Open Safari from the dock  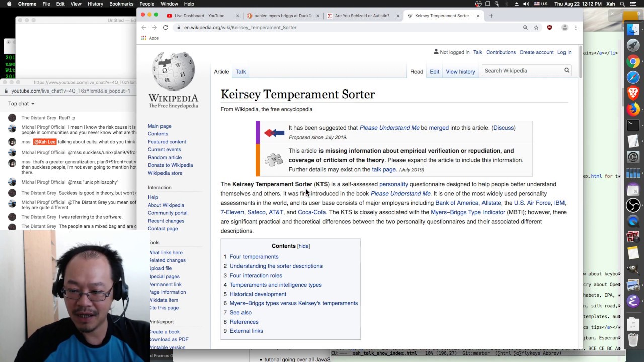pos(633,77)
